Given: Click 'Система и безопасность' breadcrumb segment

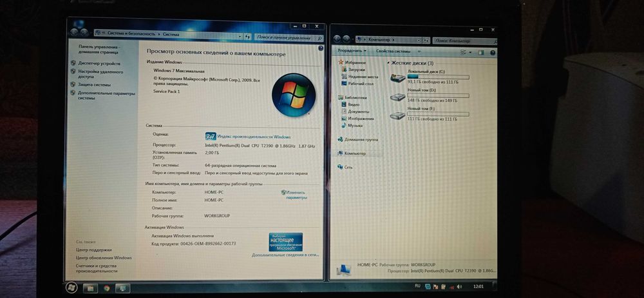Looking at the screenshot, I should pyautogui.click(x=131, y=35).
